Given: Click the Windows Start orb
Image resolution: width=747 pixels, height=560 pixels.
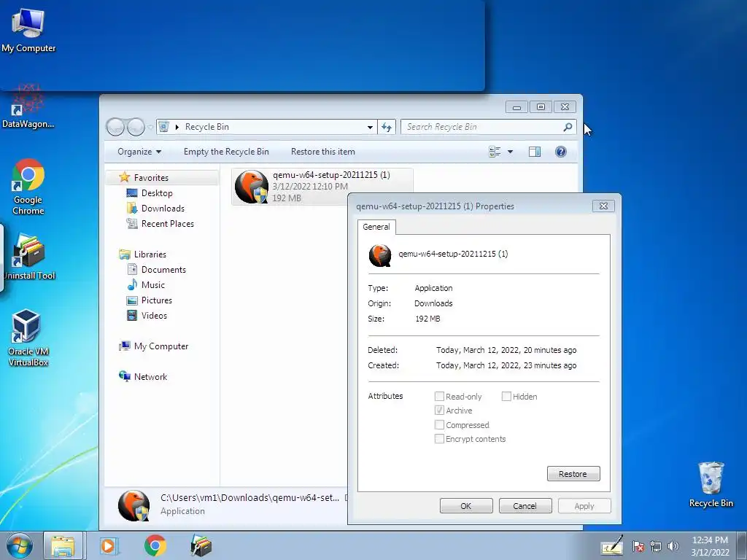Looking at the screenshot, I should (x=20, y=545).
